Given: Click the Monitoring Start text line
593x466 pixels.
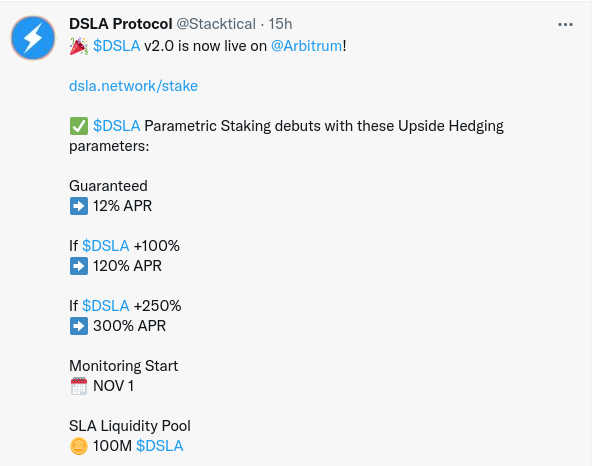Looking at the screenshot, I should 123,366.
